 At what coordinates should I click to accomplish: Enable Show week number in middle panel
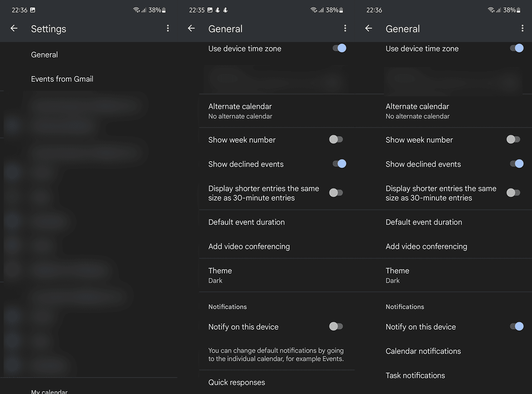(336, 139)
